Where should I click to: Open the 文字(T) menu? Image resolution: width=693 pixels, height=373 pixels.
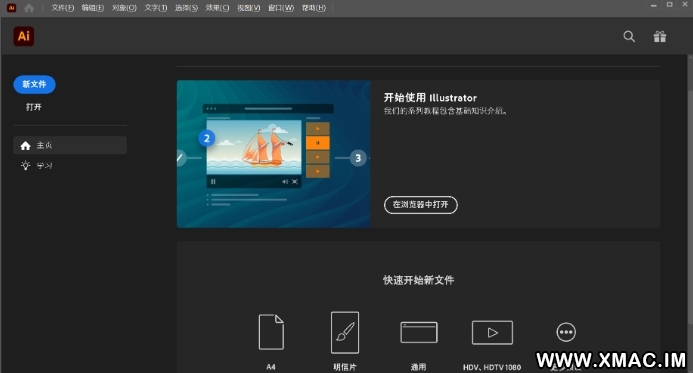tap(156, 8)
